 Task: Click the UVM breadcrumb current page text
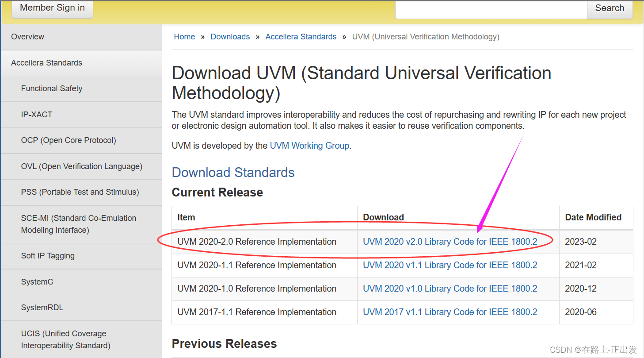click(426, 37)
